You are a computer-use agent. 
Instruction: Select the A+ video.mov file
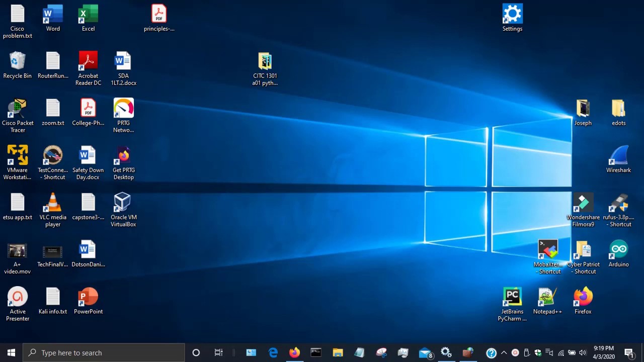(18, 258)
